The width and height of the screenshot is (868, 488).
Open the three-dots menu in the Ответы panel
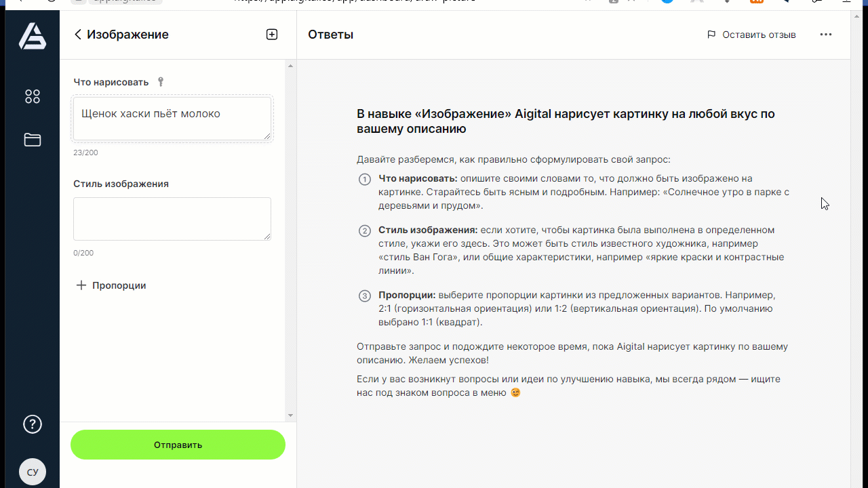(825, 34)
